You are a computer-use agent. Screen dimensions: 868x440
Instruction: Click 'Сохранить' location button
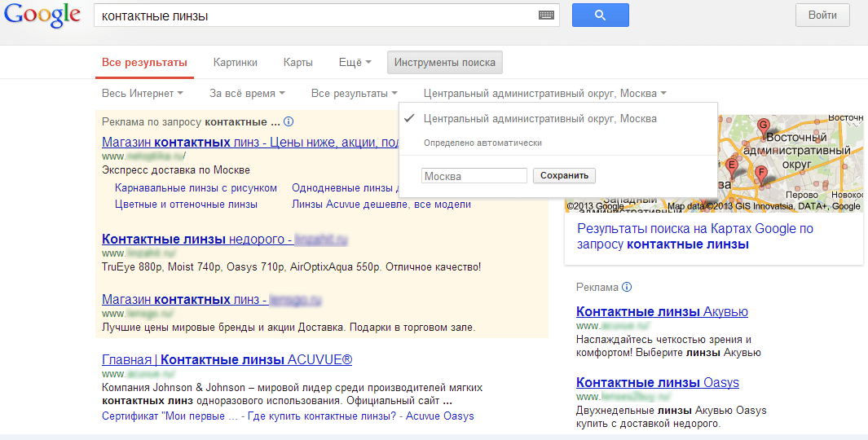[x=564, y=175]
